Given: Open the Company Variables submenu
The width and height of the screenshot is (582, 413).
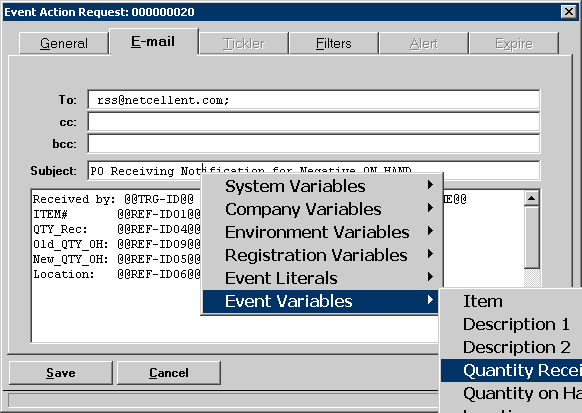Looking at the screenshot, I should [x=320, y=209].
